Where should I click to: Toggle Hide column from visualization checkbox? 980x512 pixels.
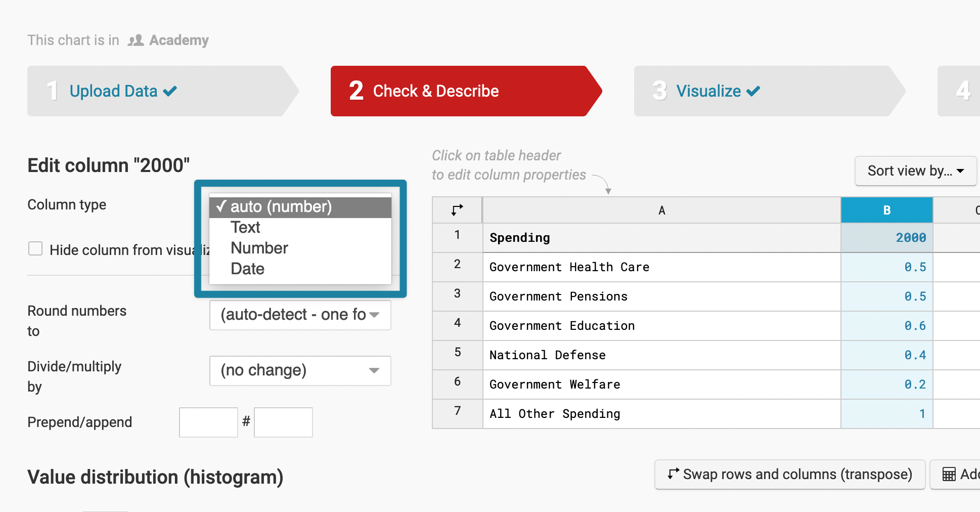click(x=35, y=249)
